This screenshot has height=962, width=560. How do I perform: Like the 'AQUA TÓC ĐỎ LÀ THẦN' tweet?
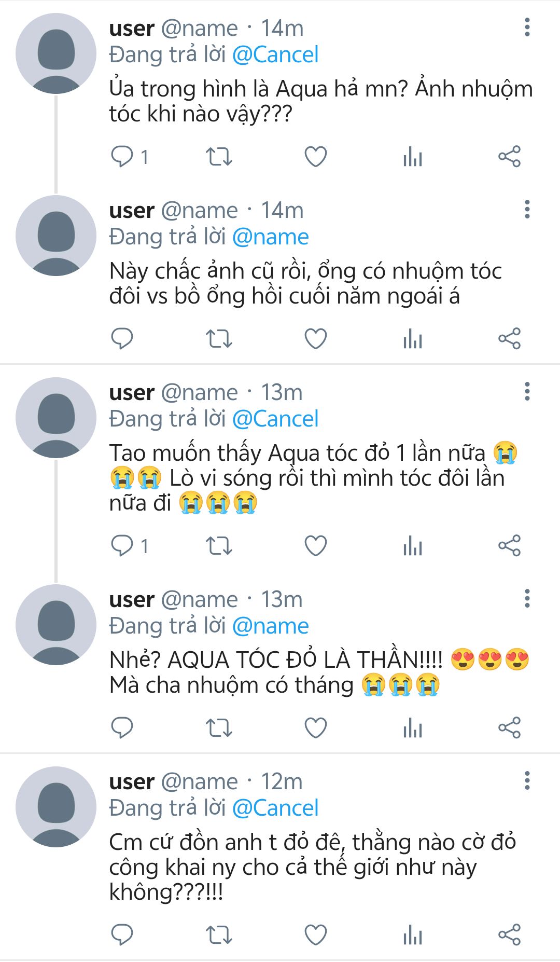point(315,727)
